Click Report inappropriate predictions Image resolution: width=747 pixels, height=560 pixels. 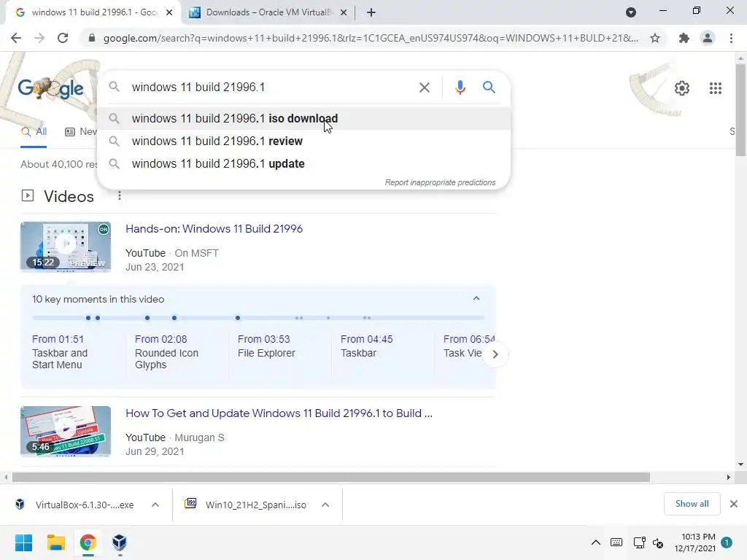click(x=440, y=182)
